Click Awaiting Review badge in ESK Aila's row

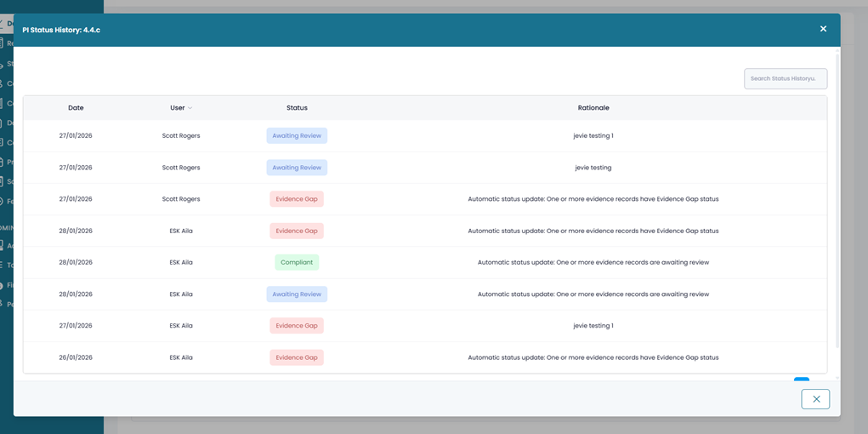pos(297,294)
